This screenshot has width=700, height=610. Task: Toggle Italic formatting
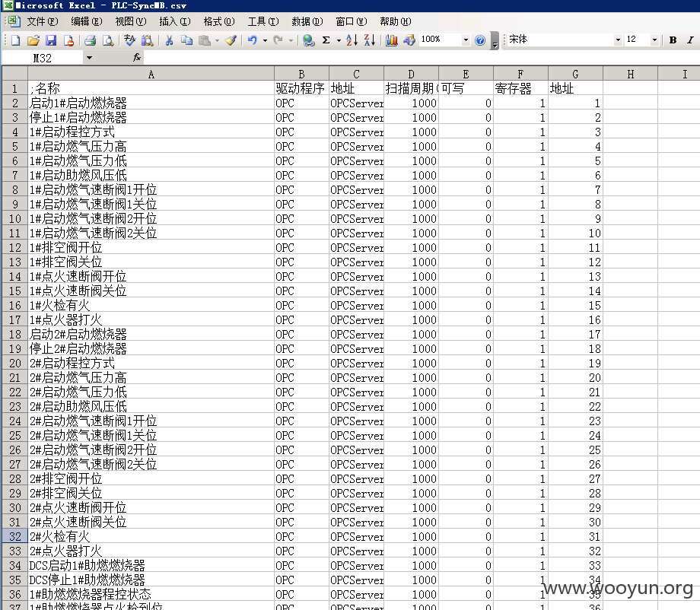tap(690, 40)
